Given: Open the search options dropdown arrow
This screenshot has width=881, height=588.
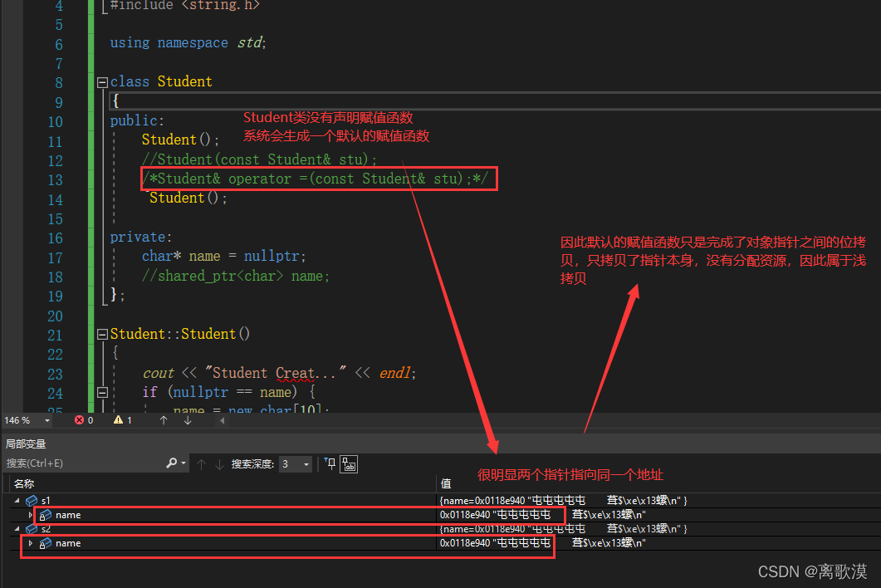Looking at the screenshot, I should click(184, 463).
